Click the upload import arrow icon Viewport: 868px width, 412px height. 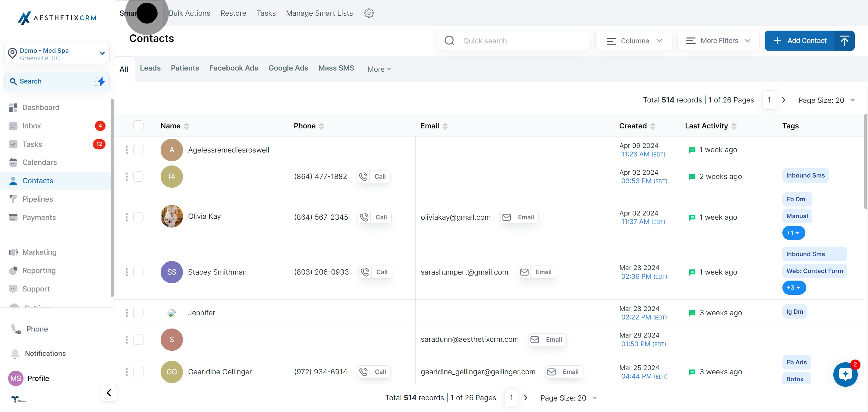(844, 41)
